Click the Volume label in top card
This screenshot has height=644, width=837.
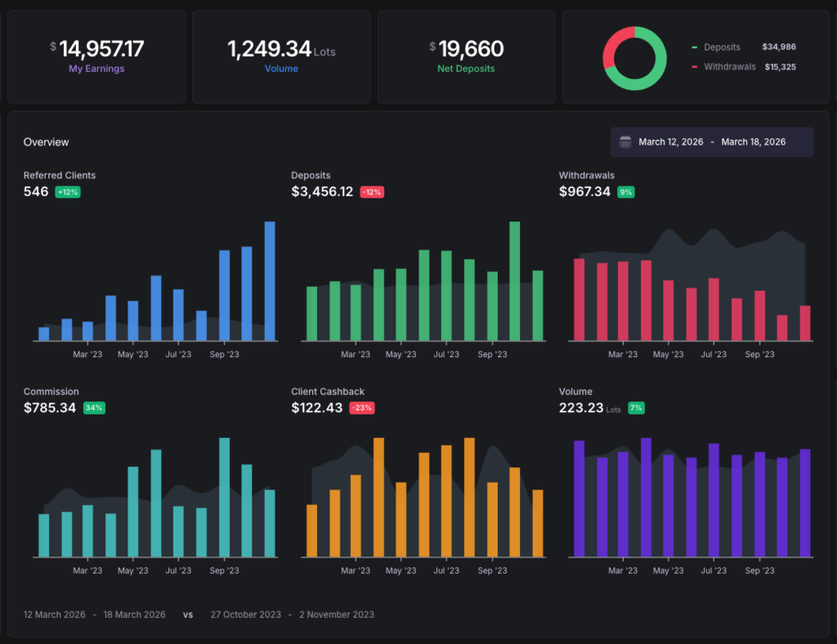click(x=281, y=69)
